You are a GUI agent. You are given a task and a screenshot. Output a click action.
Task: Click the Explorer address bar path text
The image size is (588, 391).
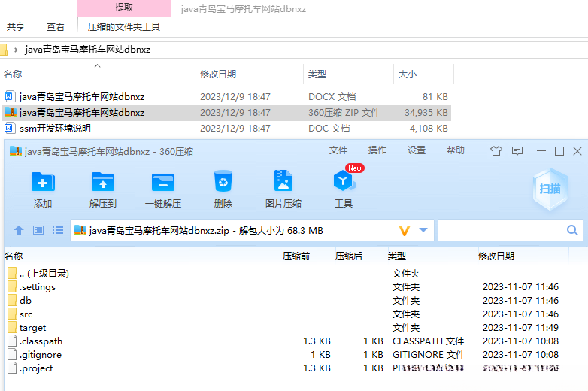pos(87,50)
